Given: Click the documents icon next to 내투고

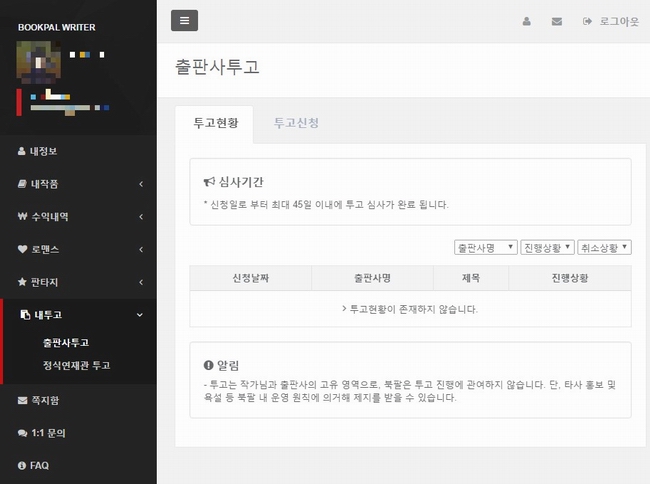Looking at the screenshot, I should (25, 315).
